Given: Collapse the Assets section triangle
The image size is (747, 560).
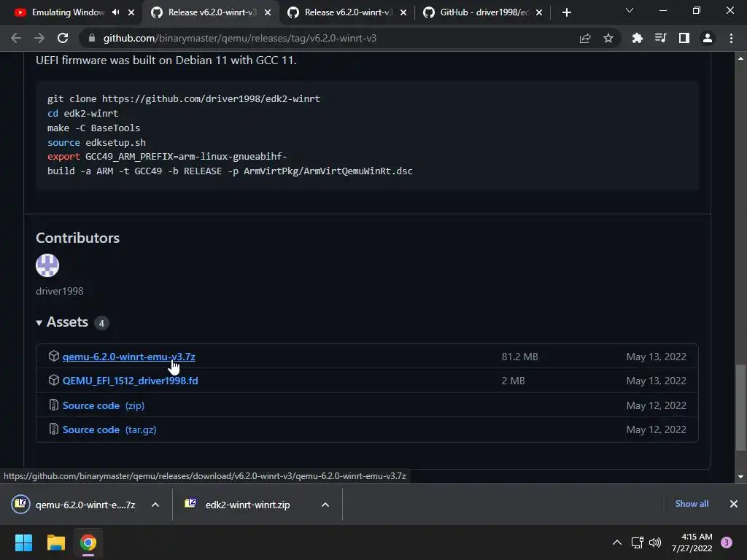Looking at the screenshot, I should [x=39, y=323].
